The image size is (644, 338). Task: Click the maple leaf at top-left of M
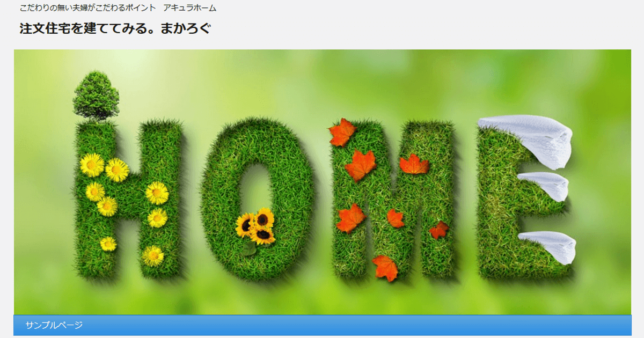pos(342,133)
